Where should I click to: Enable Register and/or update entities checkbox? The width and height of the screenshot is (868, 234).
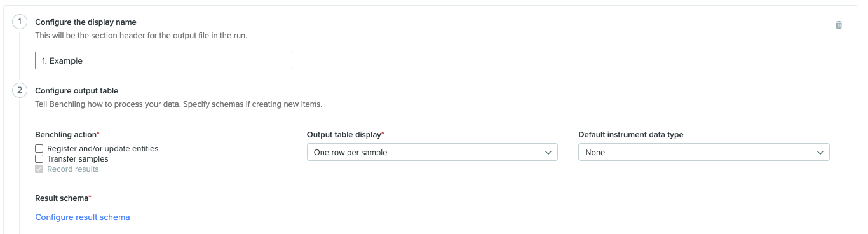pyautogui.click(x=39, y=149)
